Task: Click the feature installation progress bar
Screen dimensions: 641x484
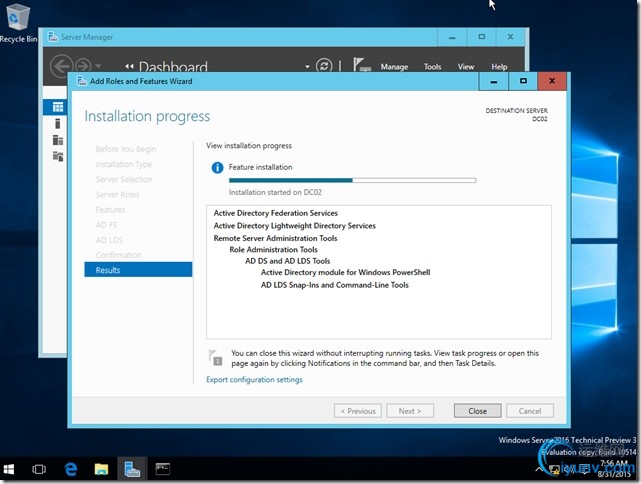Action: (352, 180)
